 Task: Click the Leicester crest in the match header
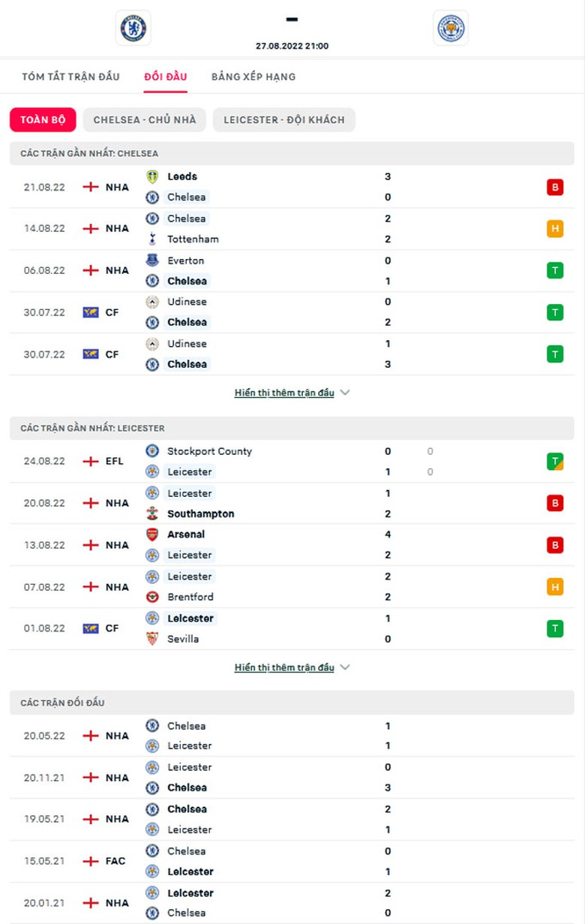click(451, 28)
